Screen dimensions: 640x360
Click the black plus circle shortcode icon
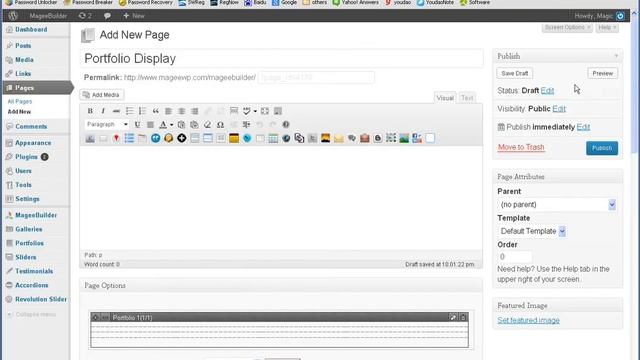182,138
